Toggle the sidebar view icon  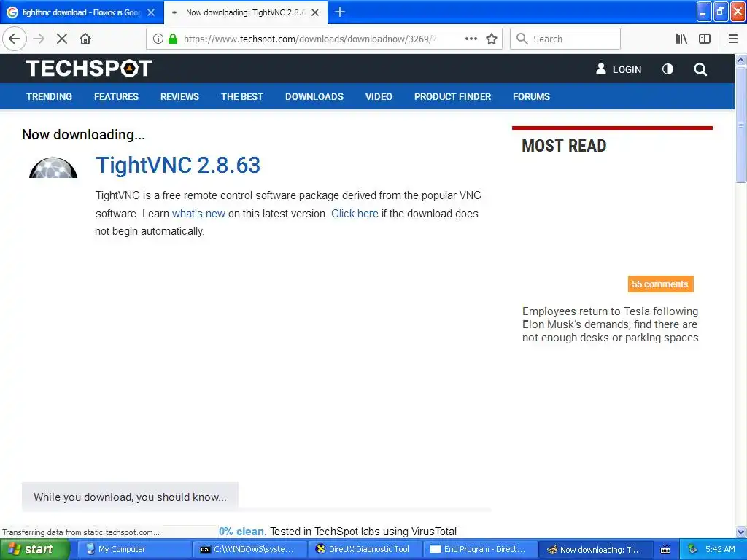point(705,39)
